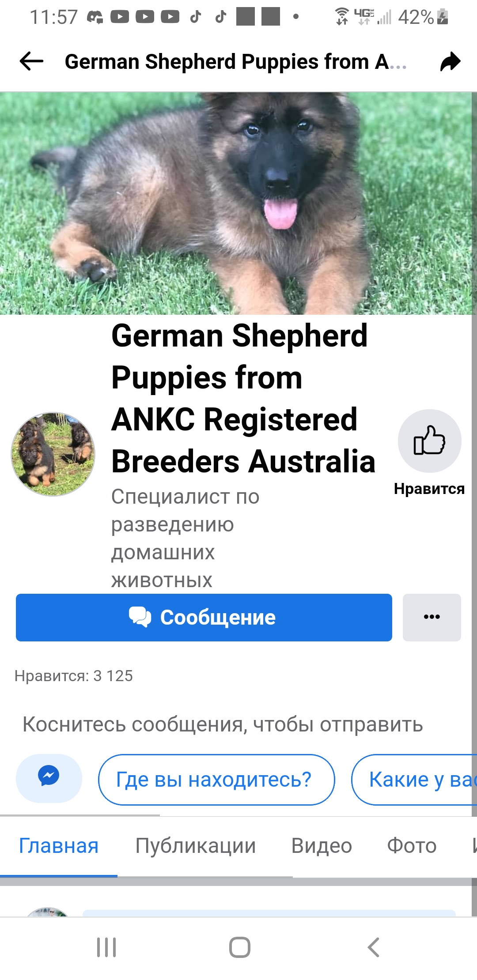Tap the back arrow in the header
The height and width of the screenshot is (980, 477).
click(x=31, y=61)
